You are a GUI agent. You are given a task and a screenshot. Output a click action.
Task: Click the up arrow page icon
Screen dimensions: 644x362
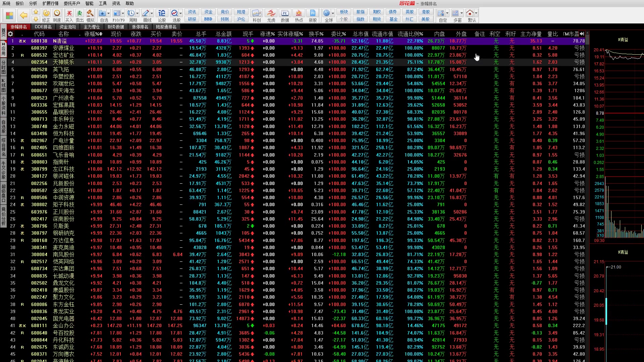click(x=36, y=12)
